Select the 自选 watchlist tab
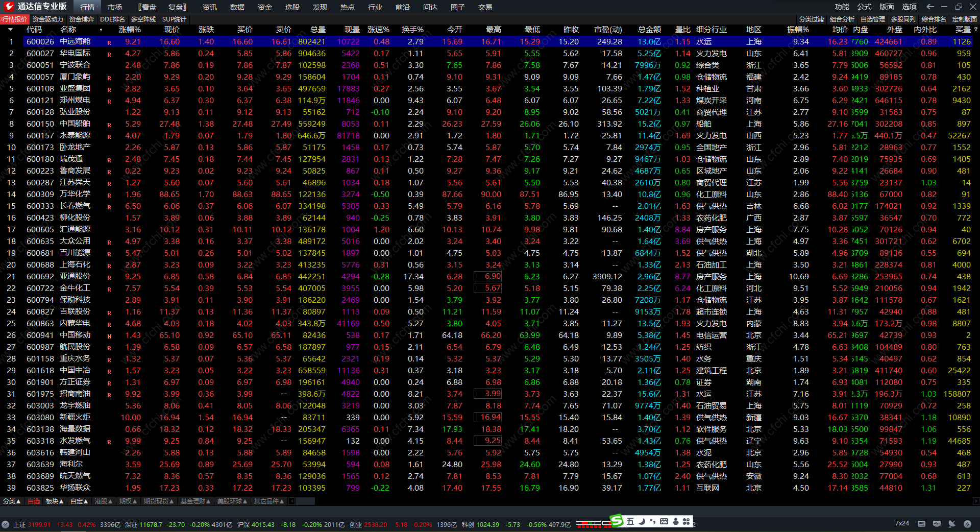980x532 pixels. click(34, 501)
